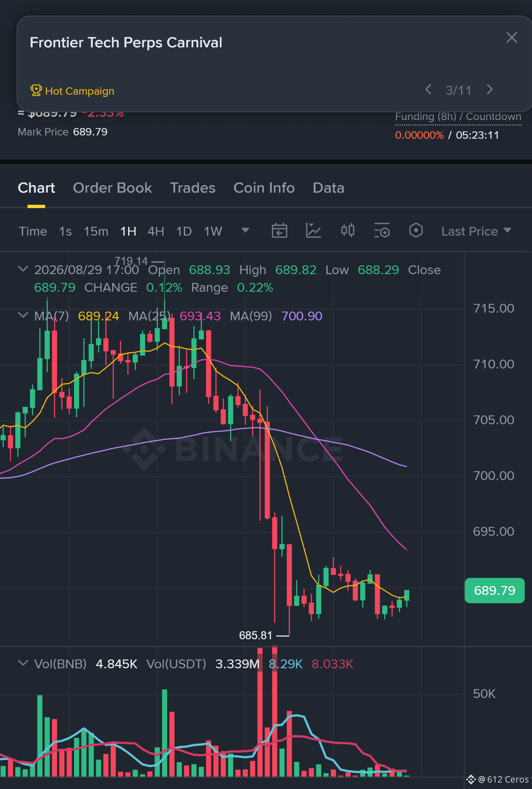Open the indicator settings icon
Screen dimensions: 532x789
(x=382, y=231)
